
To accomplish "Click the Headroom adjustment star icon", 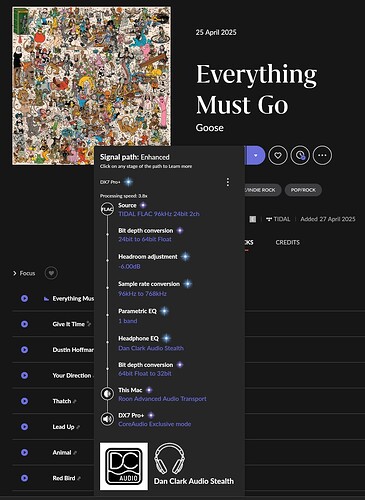I will coord(185,257).
